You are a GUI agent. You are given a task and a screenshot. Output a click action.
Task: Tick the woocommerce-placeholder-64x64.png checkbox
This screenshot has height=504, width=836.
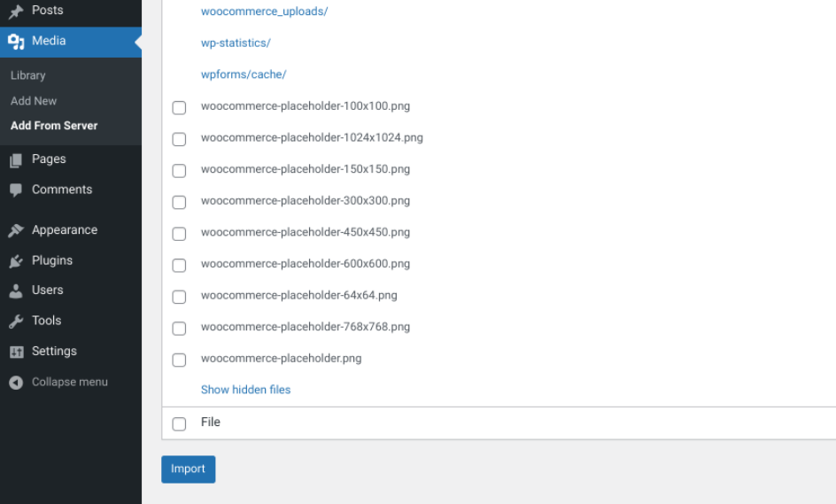179,297
